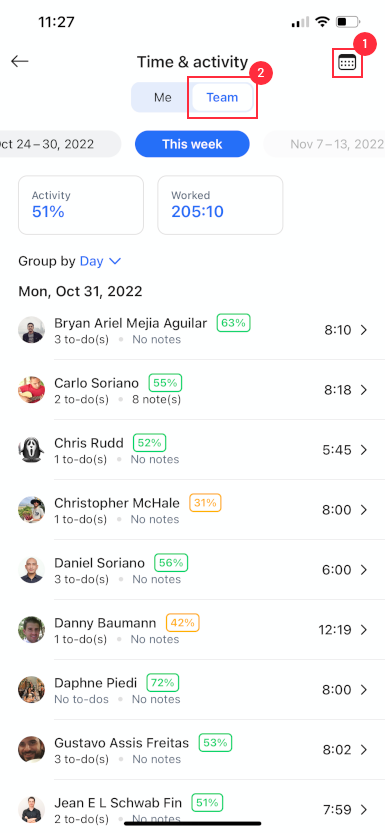The image size is (385, 833).
Task: Tap the Worked 205:10 summary card
Action: [x=220, y=205]
